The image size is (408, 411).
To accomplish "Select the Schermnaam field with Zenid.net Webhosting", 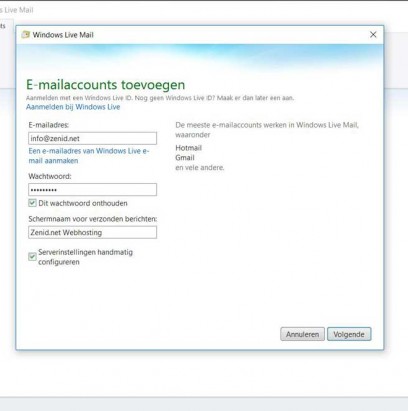I will pyautogui.click(x=92, y=232).
